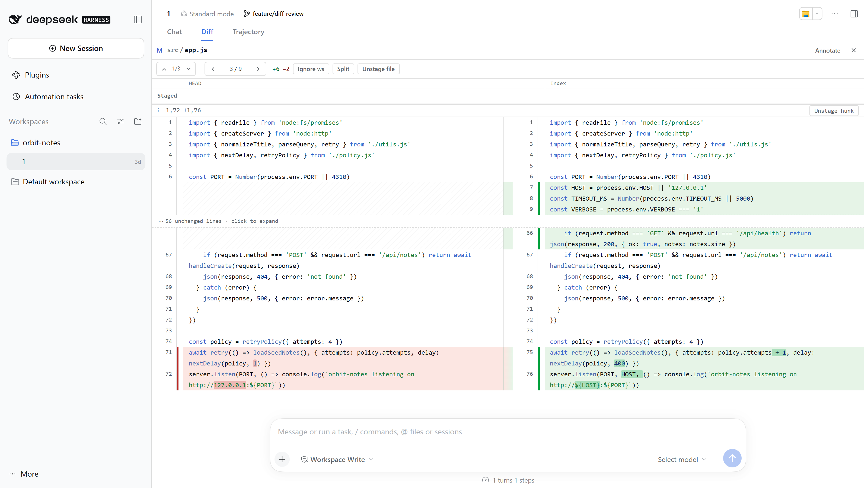The image size is (868, 488).
Task: Open Automation tasks
Action: tap(48, 97)
